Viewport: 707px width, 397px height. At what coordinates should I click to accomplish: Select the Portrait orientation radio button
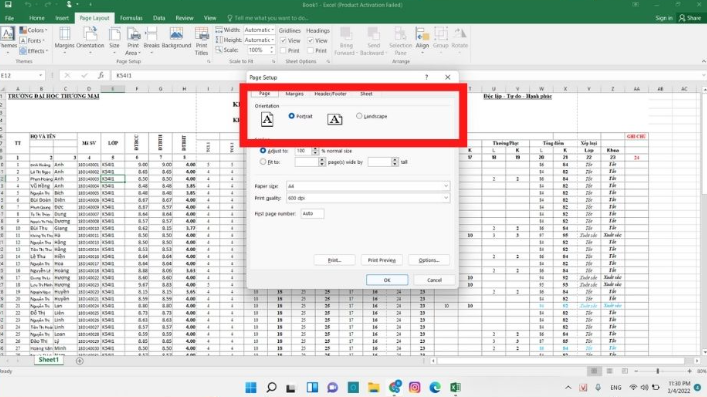coord(291,116)
